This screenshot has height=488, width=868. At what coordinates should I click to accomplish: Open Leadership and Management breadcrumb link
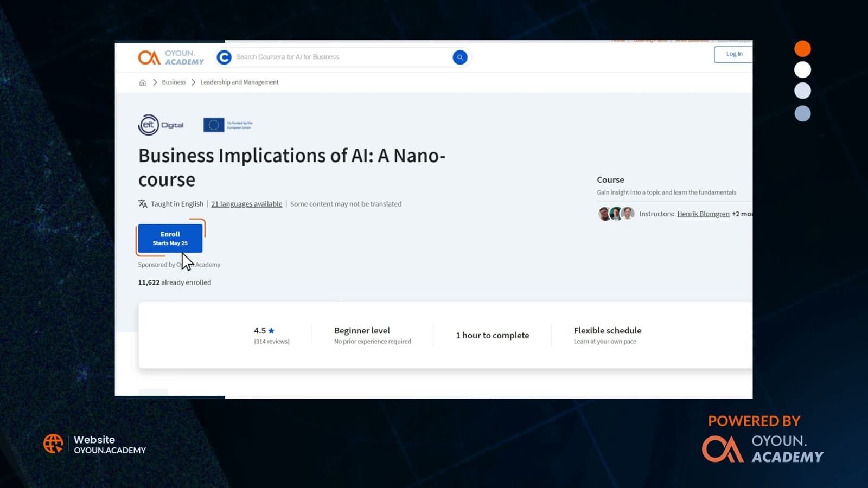pyautogui.click(x=239, y=82)
